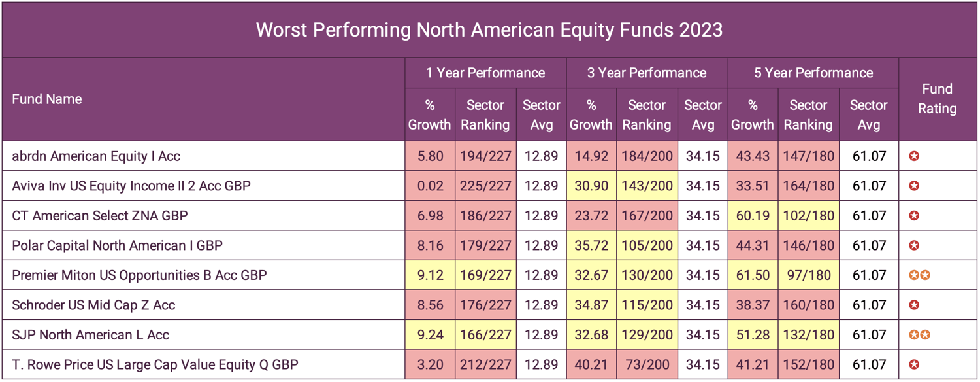Screen dimensions: 980x382
Task: Click the red 0.02 one-year growth cell
Action: (430, 186)
